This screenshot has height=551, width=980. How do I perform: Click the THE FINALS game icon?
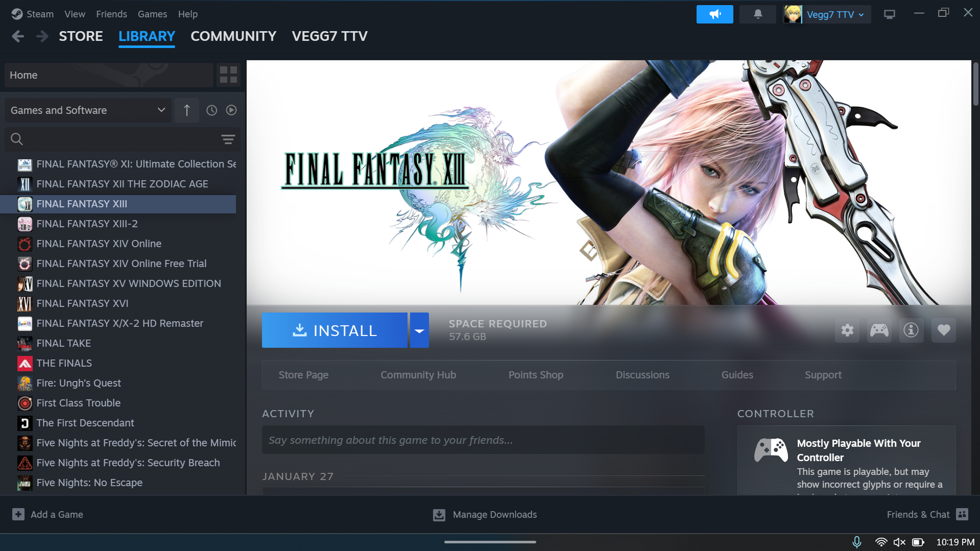pyautogui.click(x=25, y=364)
